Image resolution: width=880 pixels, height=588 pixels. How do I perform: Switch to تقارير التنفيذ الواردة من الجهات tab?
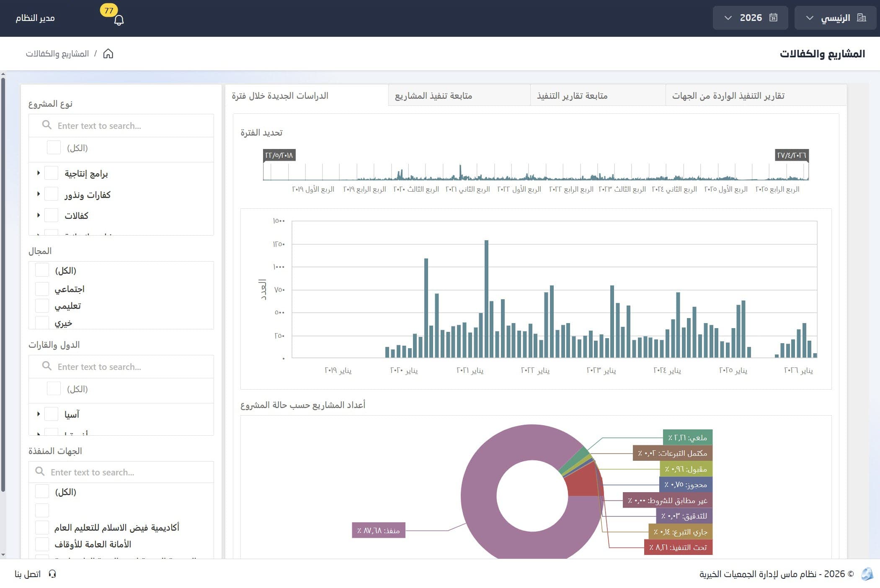(x=756, y=95)
